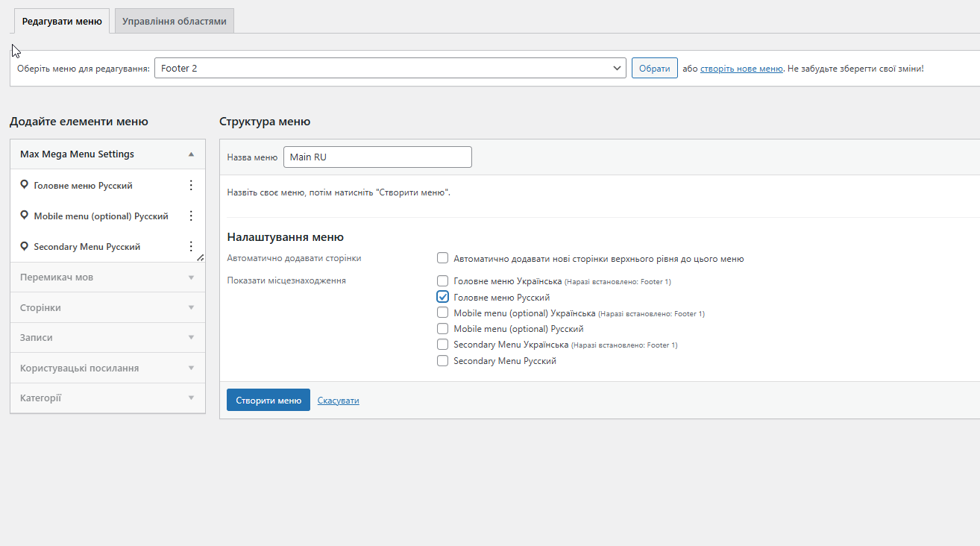Open three-dot options for Mobile menu Русский
The image size is (980, 546).
point(191,216)
